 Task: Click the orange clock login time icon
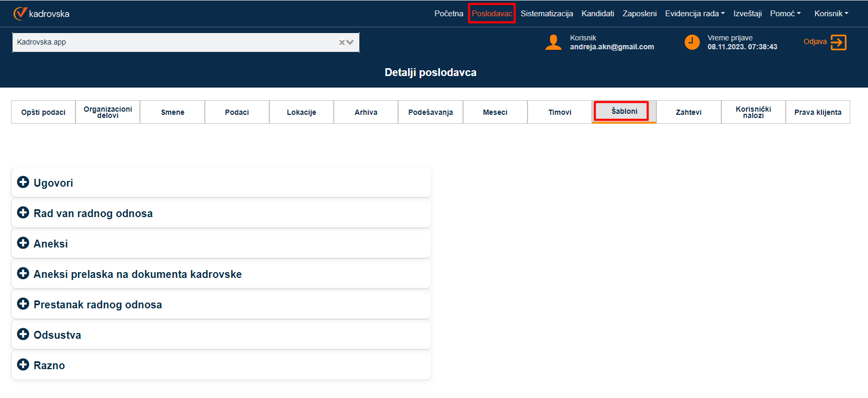pyautogui.click(x=692, y=42)
